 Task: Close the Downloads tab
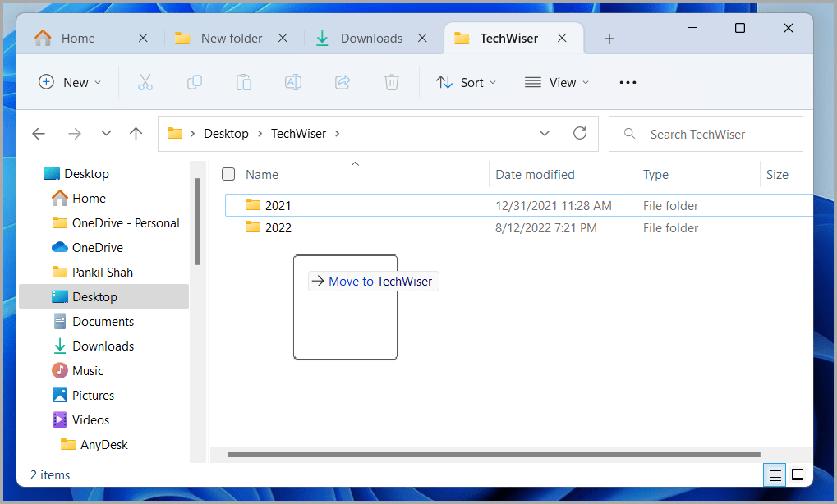[x=421, y=38]
